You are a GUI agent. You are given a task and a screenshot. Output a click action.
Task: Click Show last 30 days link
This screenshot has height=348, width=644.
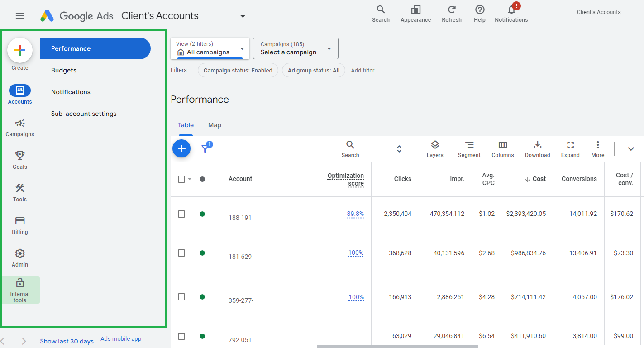(x=67, y=341)
